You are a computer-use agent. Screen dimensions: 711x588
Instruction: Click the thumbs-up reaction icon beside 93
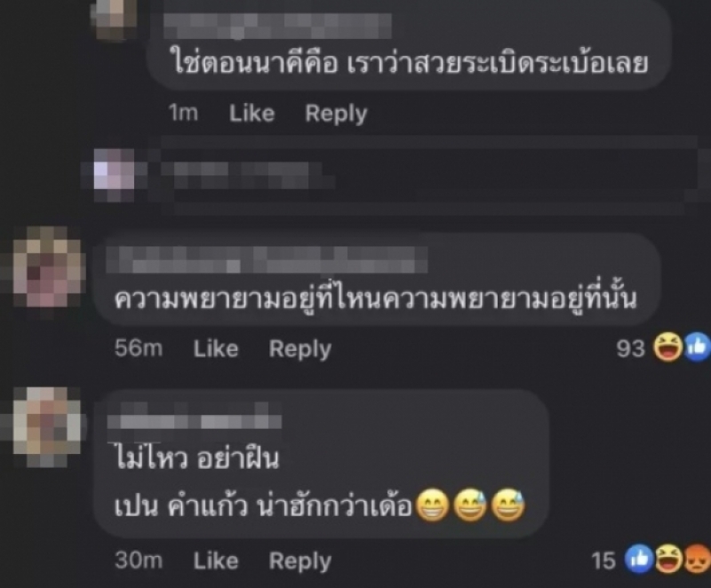(x=698, y=347)
